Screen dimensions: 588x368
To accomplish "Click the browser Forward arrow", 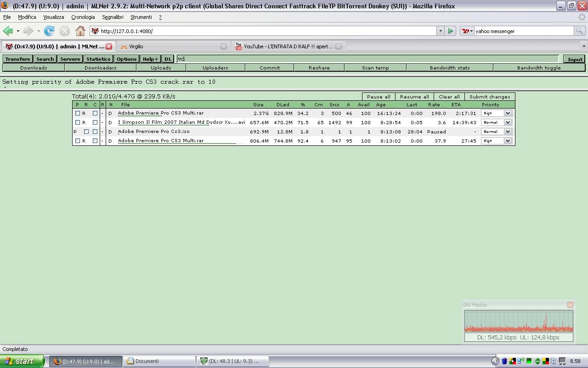I will [x=28, y=31].
